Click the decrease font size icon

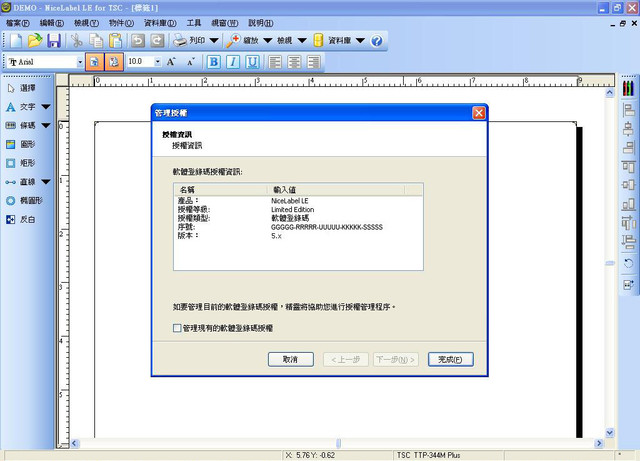click(x=191, y=62)
